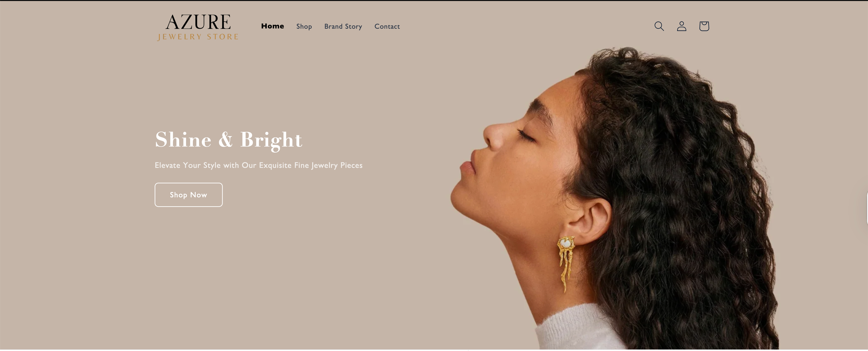This screenshot has width=868, height=351.
Task: Open the Brand Story page
Action: 343,26
